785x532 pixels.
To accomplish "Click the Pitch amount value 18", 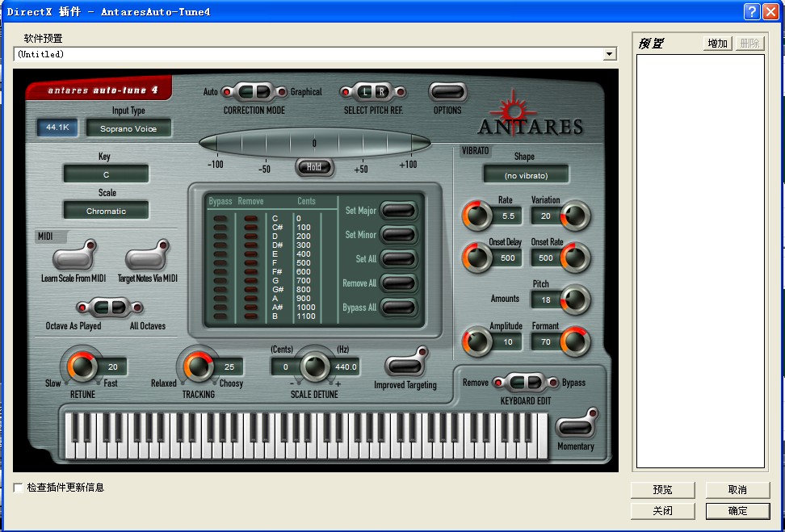I will 546,300.
